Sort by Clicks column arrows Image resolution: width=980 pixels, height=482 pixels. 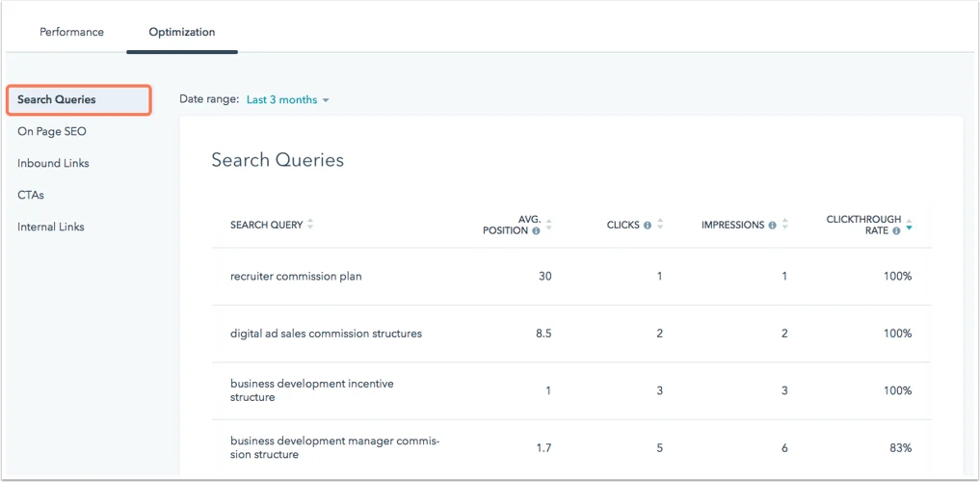(x=660, y=225)
